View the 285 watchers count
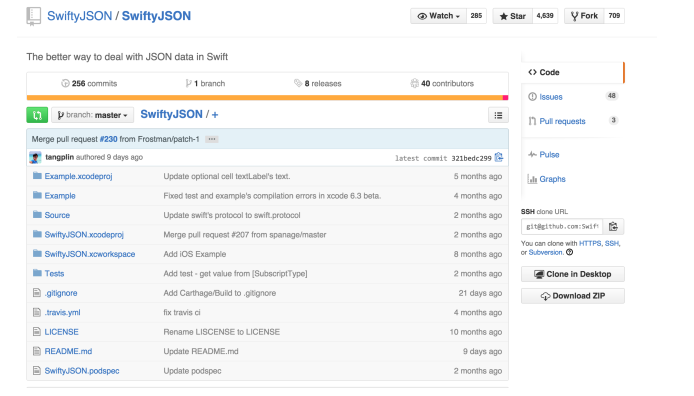The height and width of the screenshot is (396, 694). tap(476, 16)
